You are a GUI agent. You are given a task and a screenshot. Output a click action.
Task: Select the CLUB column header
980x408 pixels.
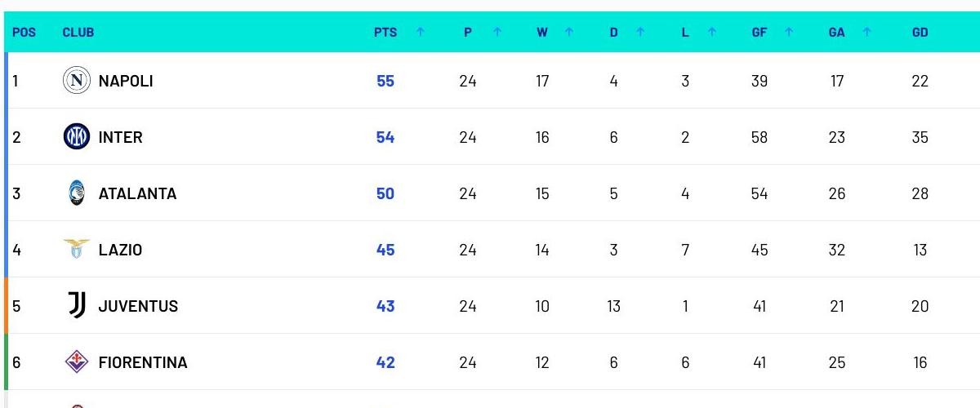[x=78, y=33]
